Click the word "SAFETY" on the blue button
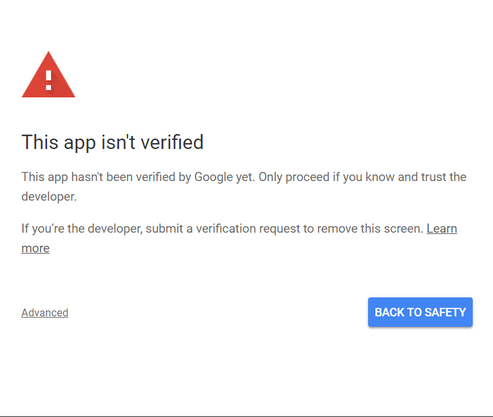This screenshot has height=417, width=493. click(x=445, y=312)
